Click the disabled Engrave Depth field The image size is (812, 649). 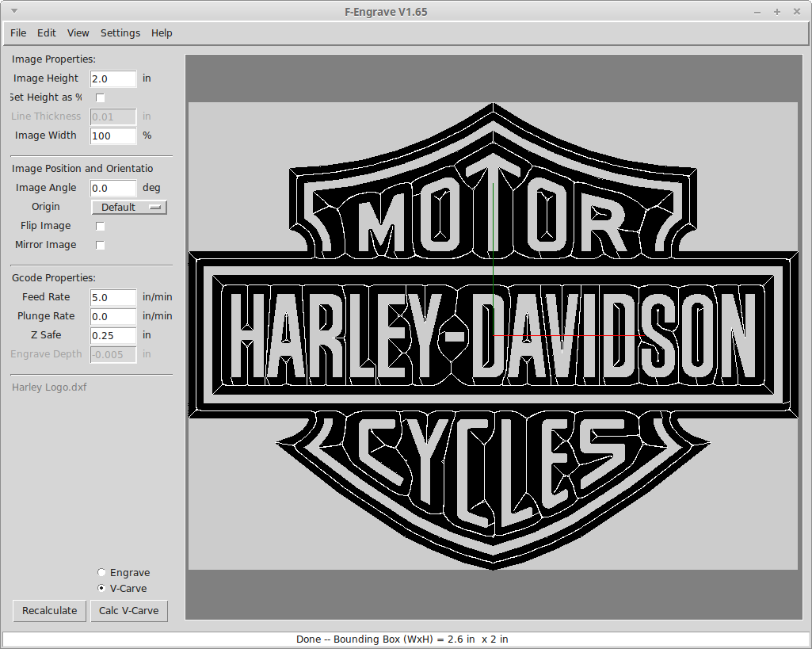coord(113,355)
